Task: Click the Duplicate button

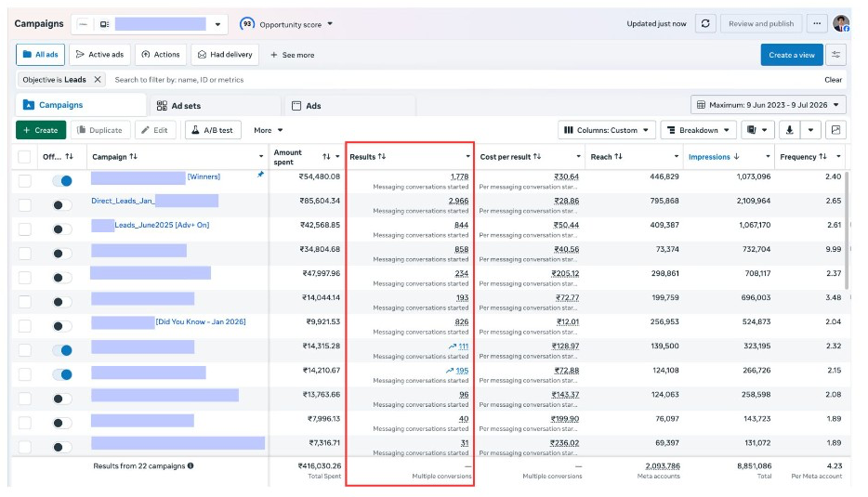Action: click(x=100, y=130)
